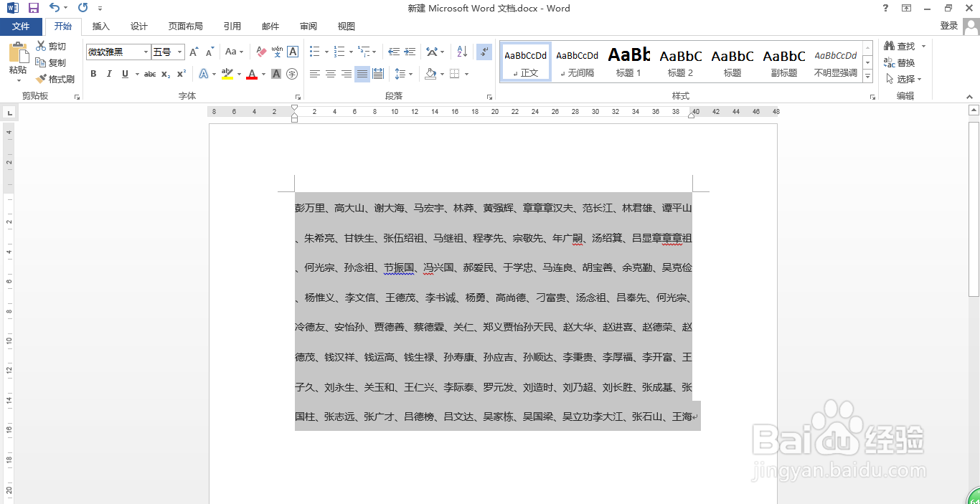Open 替换 (Replace) in the editing group
Screen dimensions: 980x504
905,62
